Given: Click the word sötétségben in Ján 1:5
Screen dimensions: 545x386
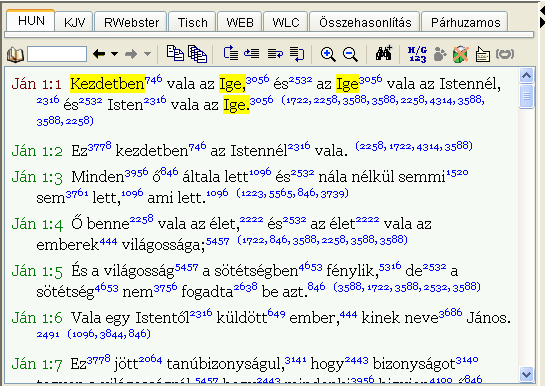Looking at the screenshot, I should click(x=256, y=271).
